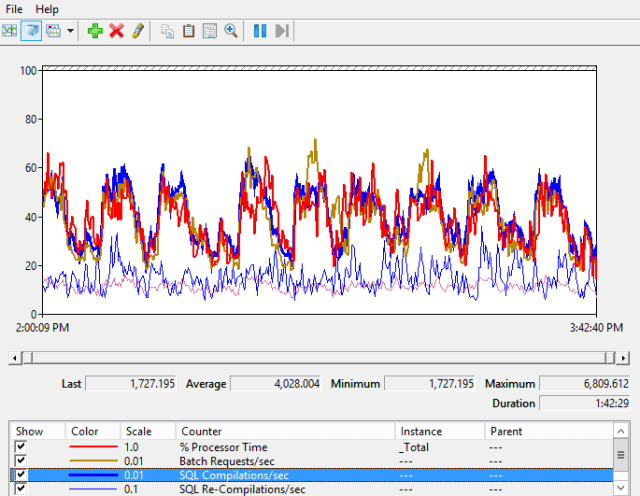Screen dimensions: 640x496
Task: Click the Zoom magnifier icon
Action: [x=231, y=31]
